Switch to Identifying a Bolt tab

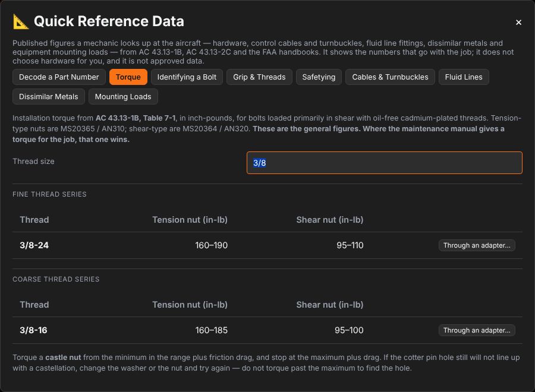coord(187,77)
